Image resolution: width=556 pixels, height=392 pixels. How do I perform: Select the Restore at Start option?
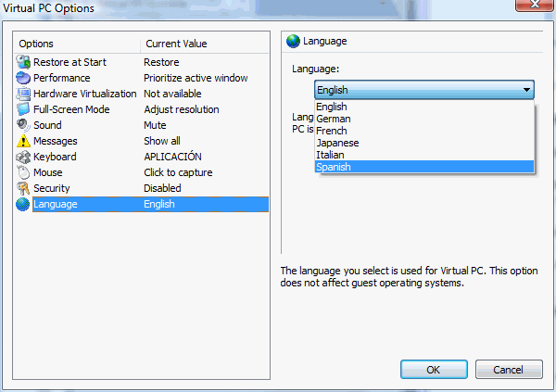coord(142,62)
